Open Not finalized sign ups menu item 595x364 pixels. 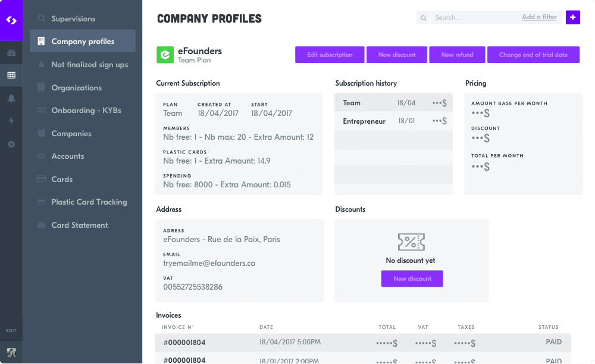point(90,64)
